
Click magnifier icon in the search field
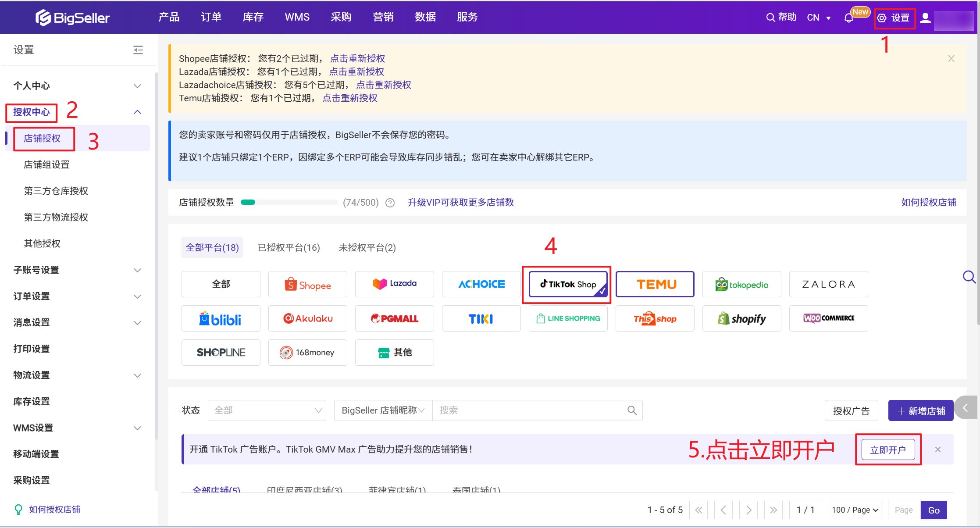(x=632, y=410)
